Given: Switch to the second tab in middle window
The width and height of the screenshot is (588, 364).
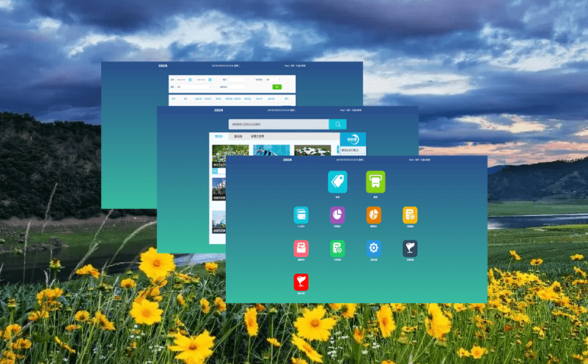Looking at the screenshot, I should [x=238, y=136].
